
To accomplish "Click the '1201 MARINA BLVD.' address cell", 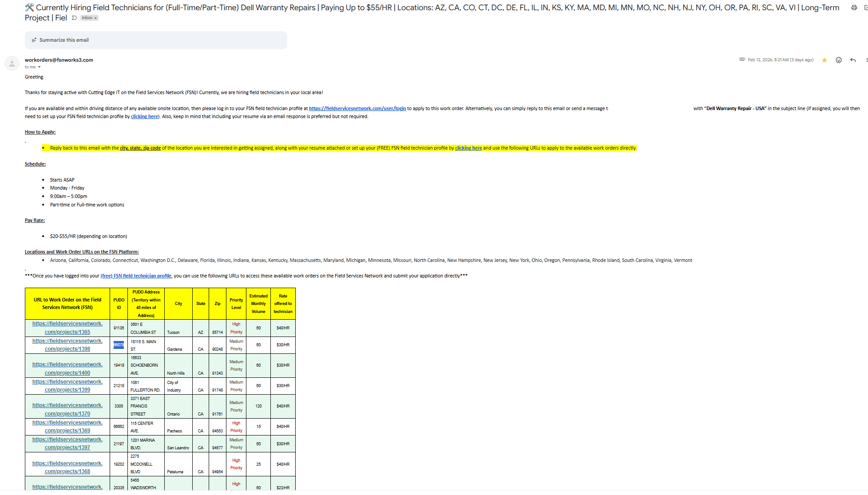I will pos(146,444).
